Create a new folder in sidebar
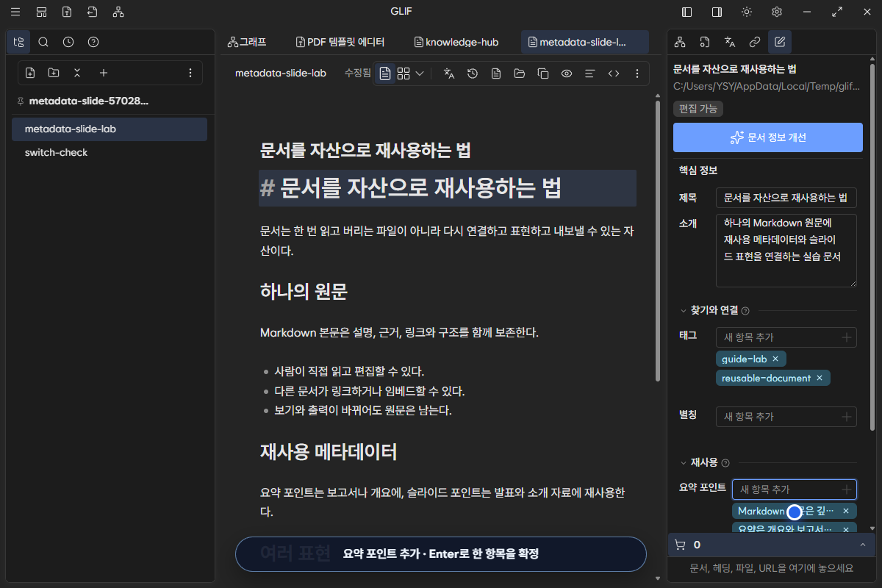 54,73
